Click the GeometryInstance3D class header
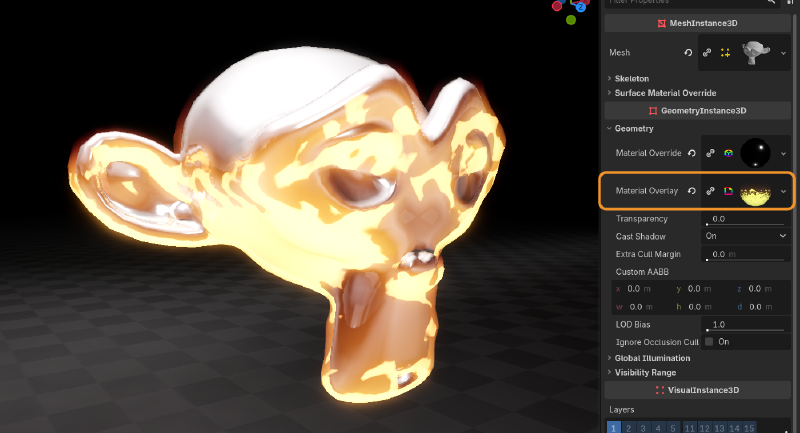The width and height of the screenshot is (800, 433). click(697, 111)
